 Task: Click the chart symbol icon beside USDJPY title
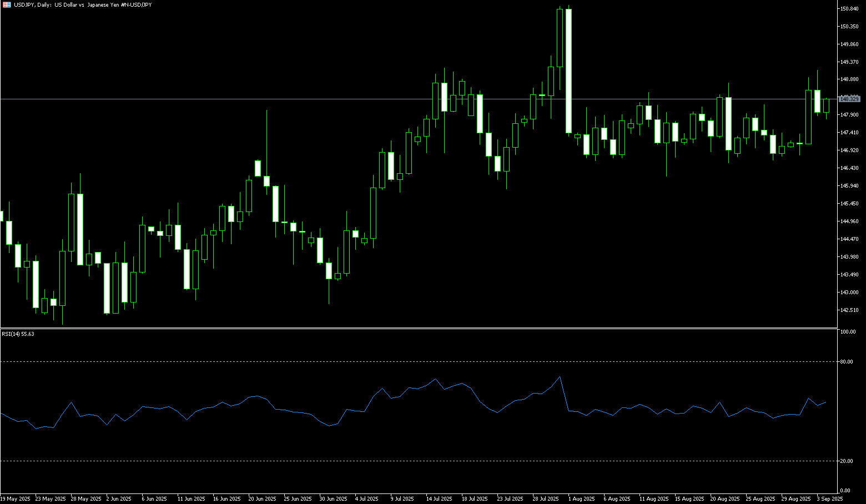tap(7, 4)
